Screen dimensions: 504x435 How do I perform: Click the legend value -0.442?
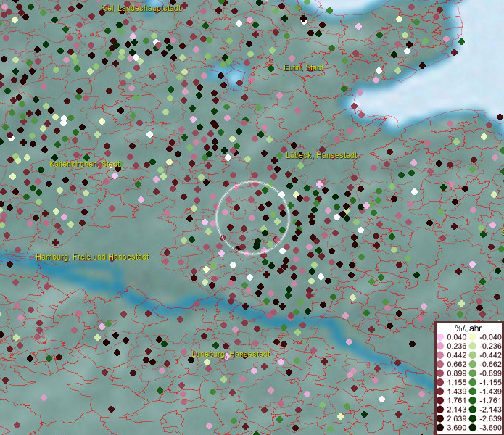(x=490, y=355)
